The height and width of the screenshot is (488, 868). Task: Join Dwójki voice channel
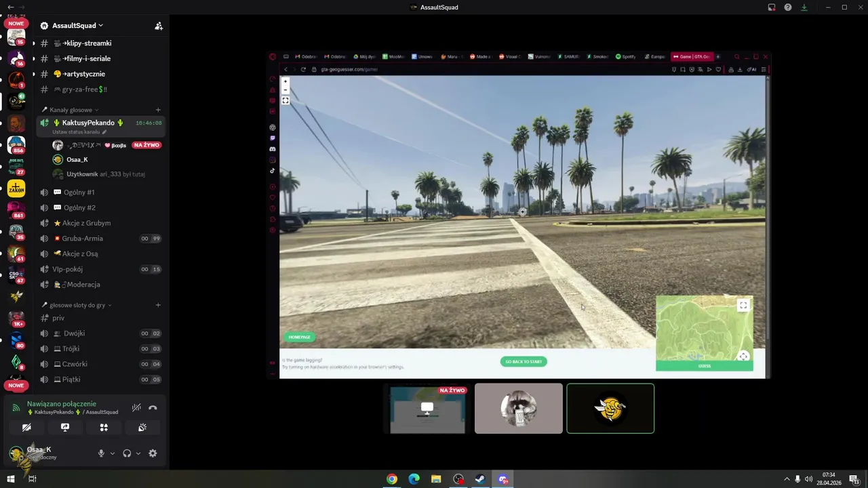point(100,333)
